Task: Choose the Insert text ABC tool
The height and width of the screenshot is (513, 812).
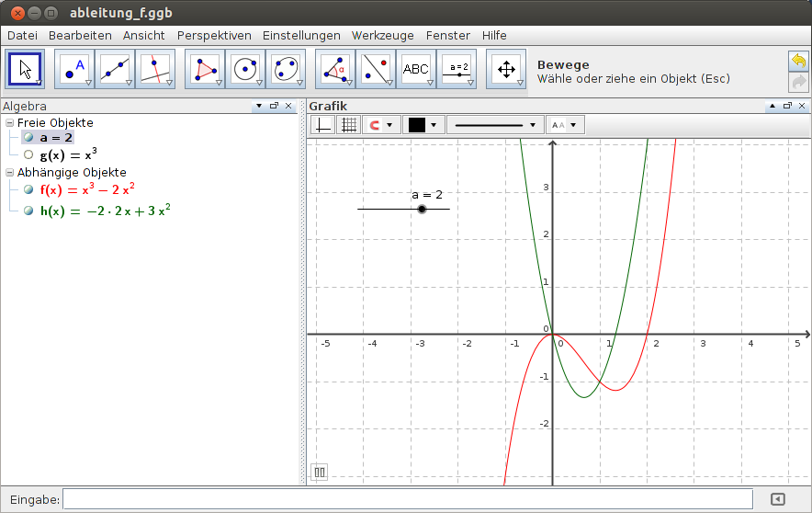Action: click(416, 69)
